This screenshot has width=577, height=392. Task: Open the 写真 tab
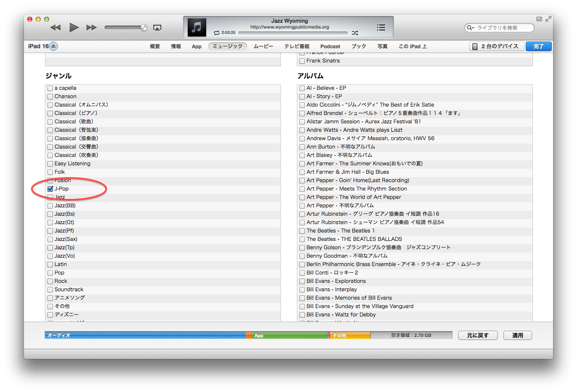(x=383, y=47)
